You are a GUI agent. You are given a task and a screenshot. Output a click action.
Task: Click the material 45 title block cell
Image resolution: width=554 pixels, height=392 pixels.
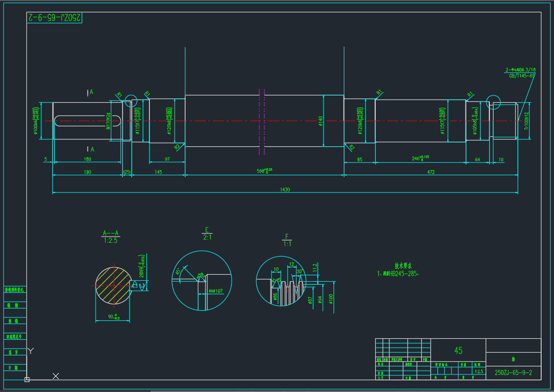[458, 351]
